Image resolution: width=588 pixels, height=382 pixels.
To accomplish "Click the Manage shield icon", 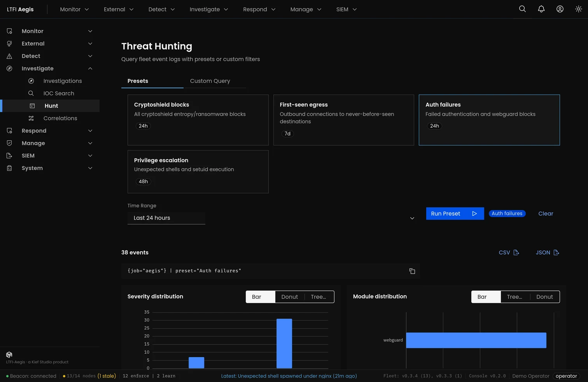I will [x=9, y=143].
